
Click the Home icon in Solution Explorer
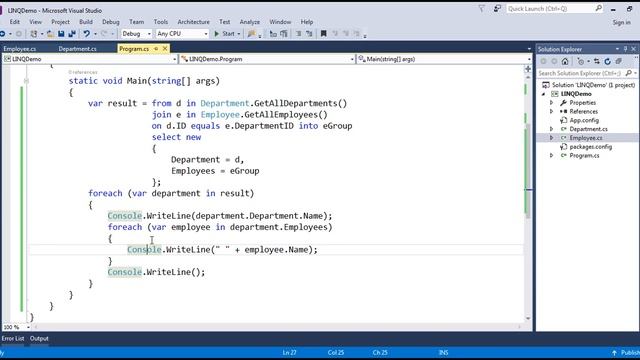tap(565, 62)
